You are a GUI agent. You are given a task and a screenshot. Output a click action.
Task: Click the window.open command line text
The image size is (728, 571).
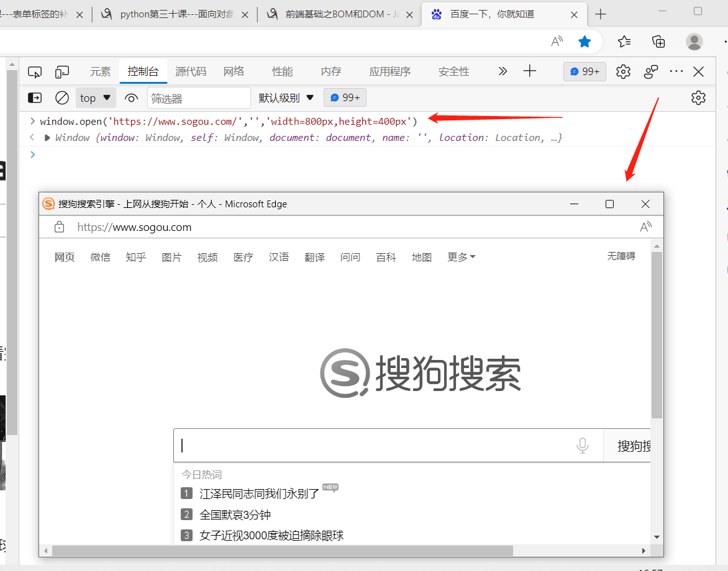coord(229,122)
